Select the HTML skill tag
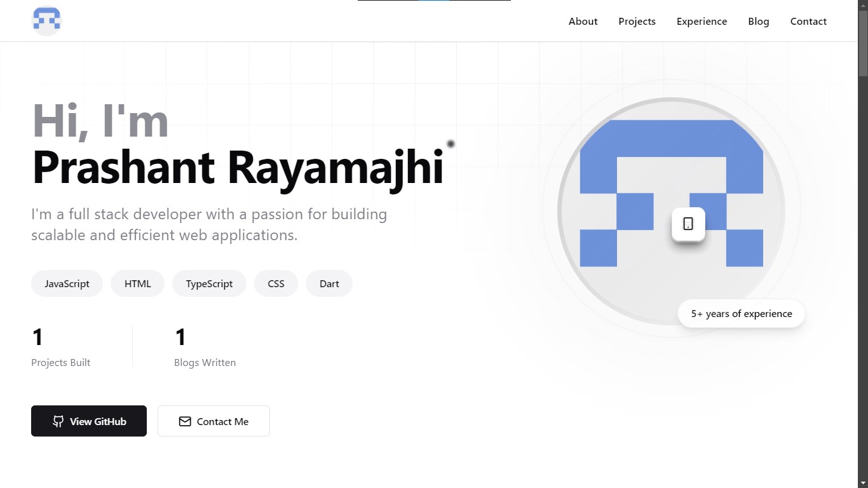 [137, 283]
